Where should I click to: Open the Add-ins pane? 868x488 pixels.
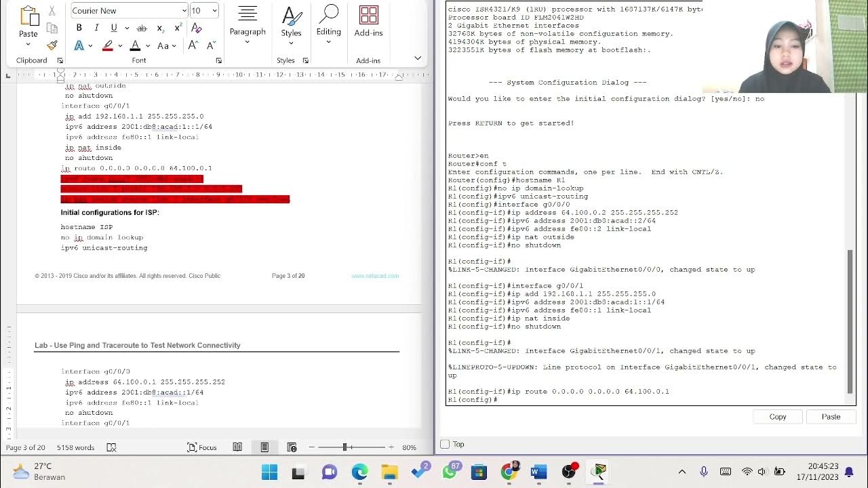tap(368, 22)
